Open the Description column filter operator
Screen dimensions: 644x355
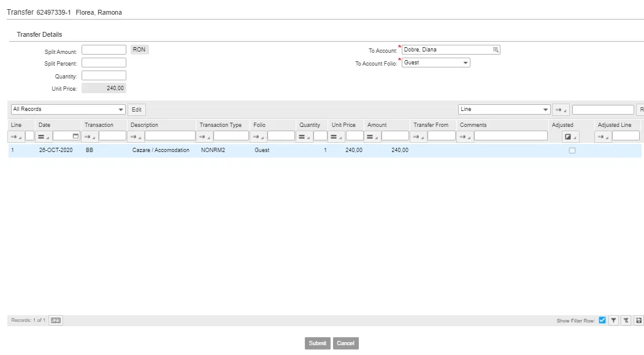click(136, 137)
